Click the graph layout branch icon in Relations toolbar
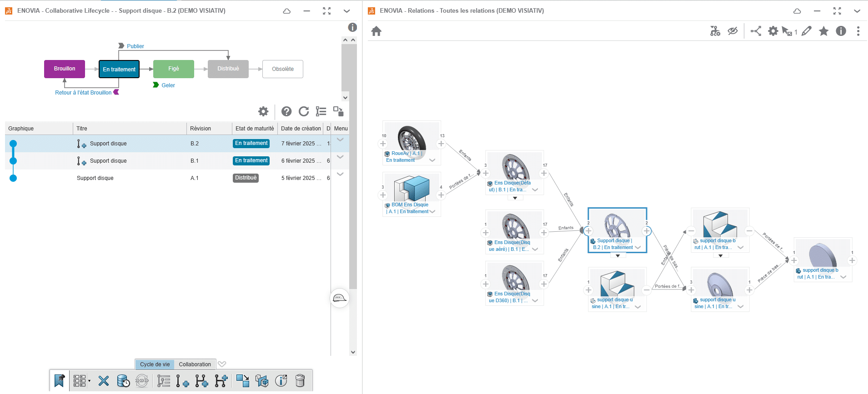The height and width of the screenshot is (394, 868). [756, 31]
